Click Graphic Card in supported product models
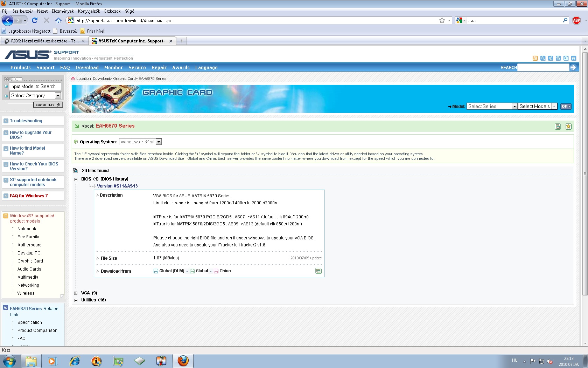This screenshot has width=588, height=368. tap(30, 261)
